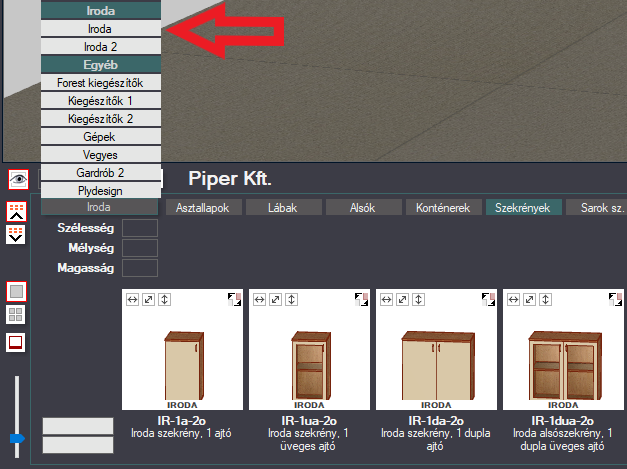This screenshot has height=469, width=627.
Task: Click IR-1da-2o width resize icon
Action: (386, 299)
